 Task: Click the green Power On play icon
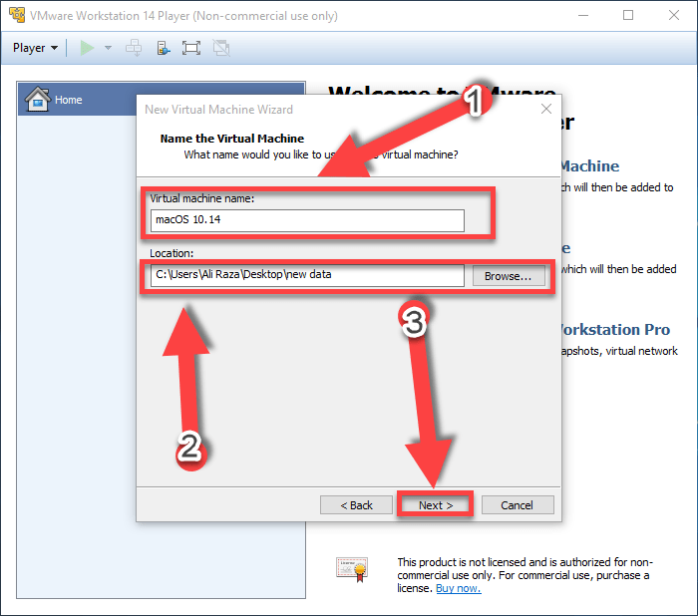tap(87, 48)
